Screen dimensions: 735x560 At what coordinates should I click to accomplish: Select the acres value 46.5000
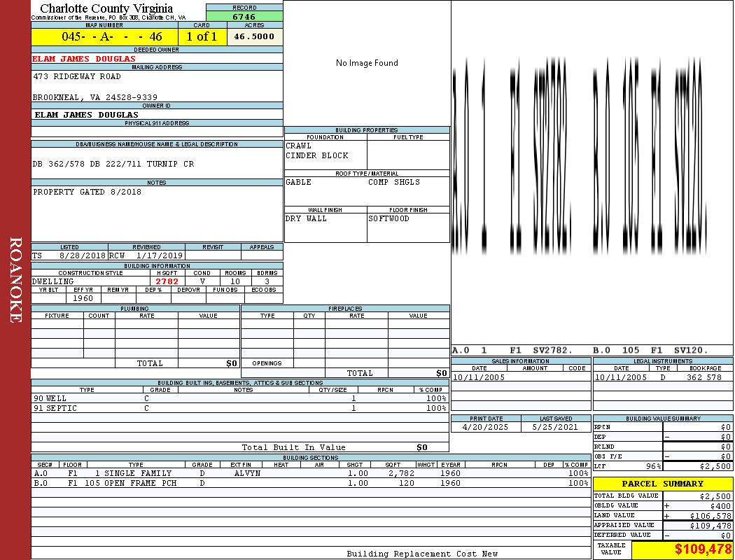tap(255, 36)
